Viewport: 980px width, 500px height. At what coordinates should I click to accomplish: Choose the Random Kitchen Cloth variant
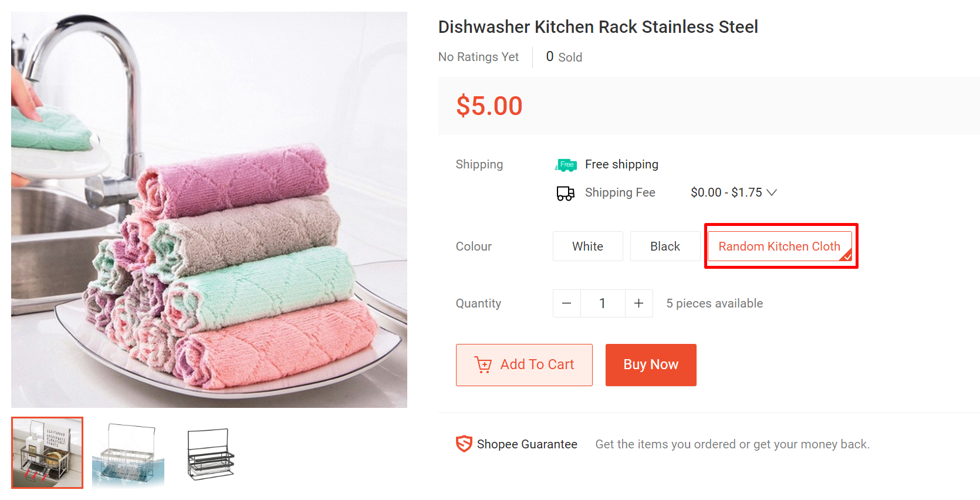780,246
